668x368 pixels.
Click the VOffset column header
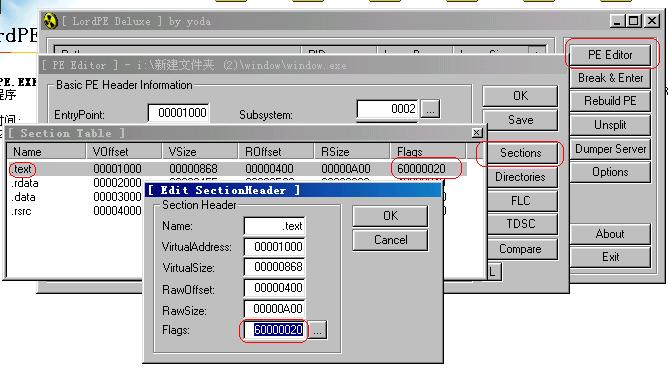click(124, 152)
